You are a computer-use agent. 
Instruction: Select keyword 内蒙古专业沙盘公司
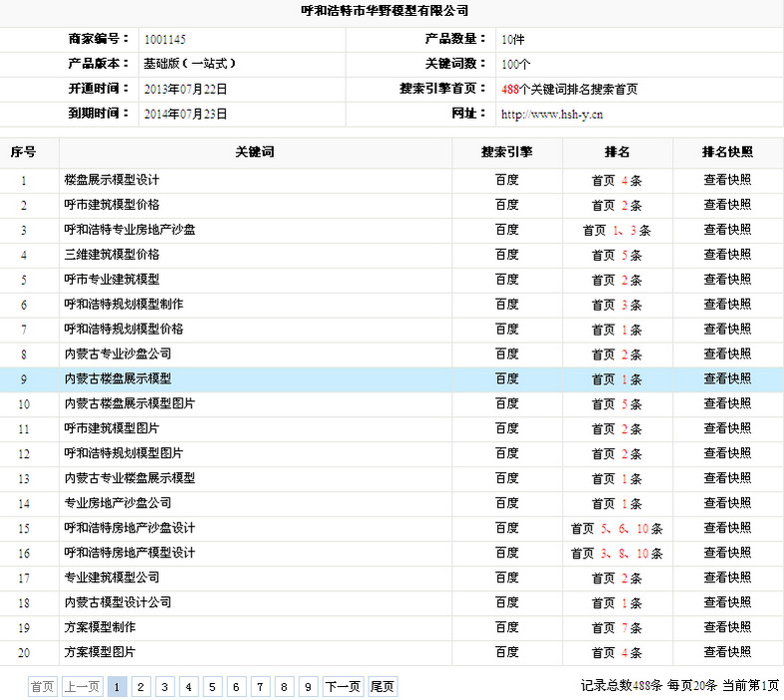pos(118,354)
